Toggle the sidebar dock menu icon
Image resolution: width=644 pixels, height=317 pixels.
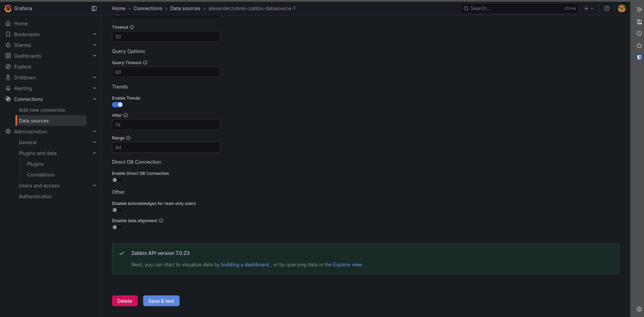(94, 8)
